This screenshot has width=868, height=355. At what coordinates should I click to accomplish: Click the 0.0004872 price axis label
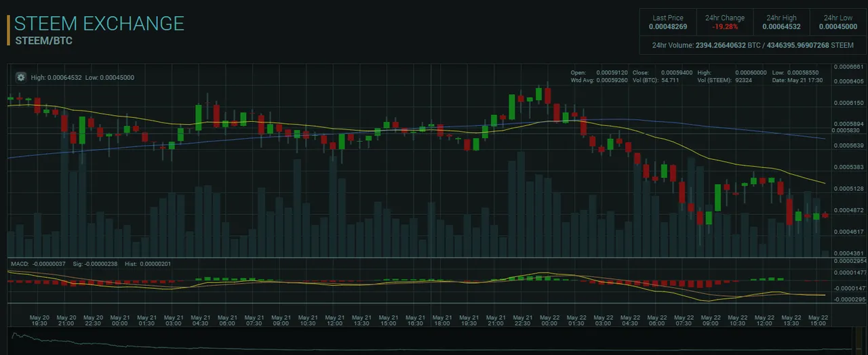849,210
